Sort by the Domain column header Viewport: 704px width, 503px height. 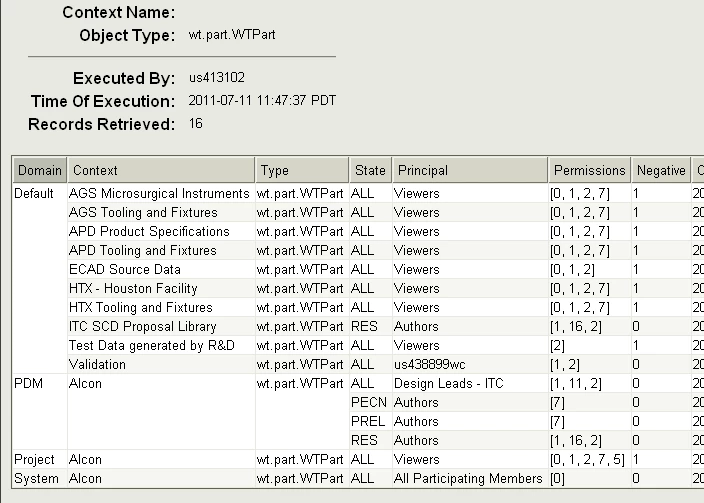(40, 170)
